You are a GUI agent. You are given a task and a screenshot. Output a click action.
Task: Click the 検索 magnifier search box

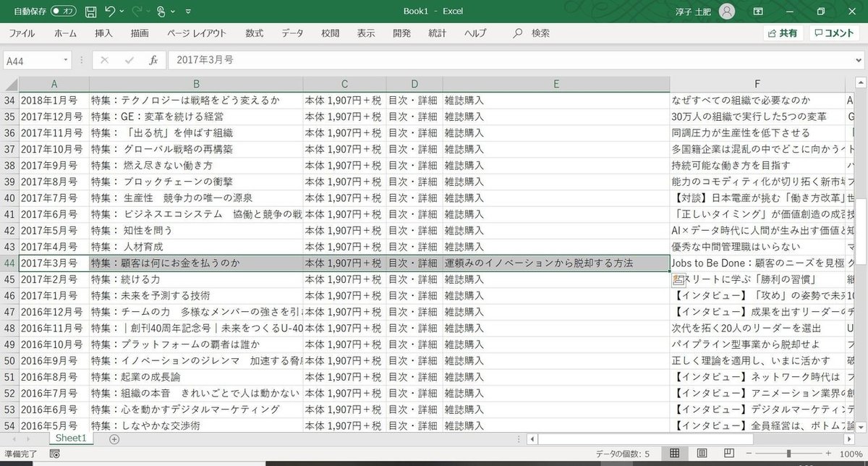tap(532, 33)
